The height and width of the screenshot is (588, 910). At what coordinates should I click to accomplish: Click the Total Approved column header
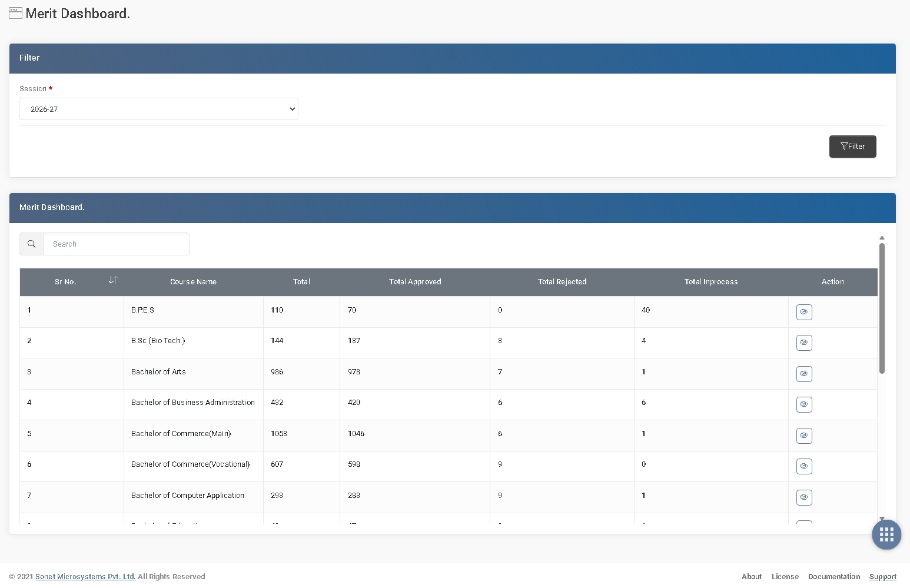tap(415, 282)
